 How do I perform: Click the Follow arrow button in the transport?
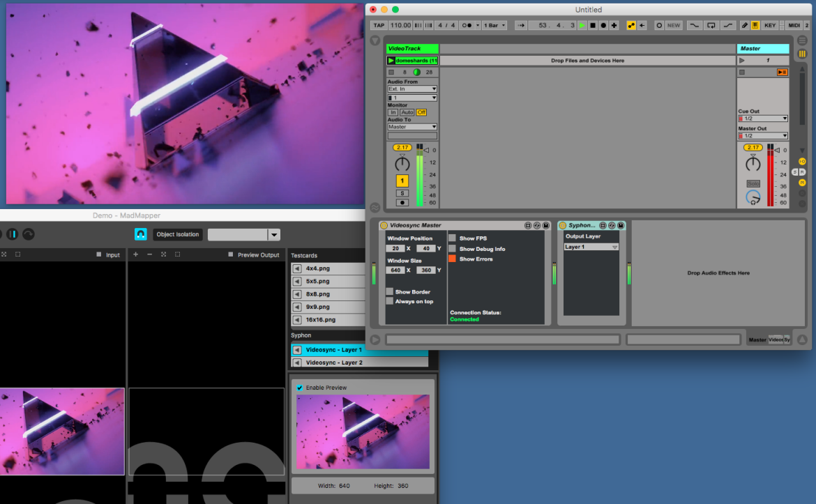521,25
